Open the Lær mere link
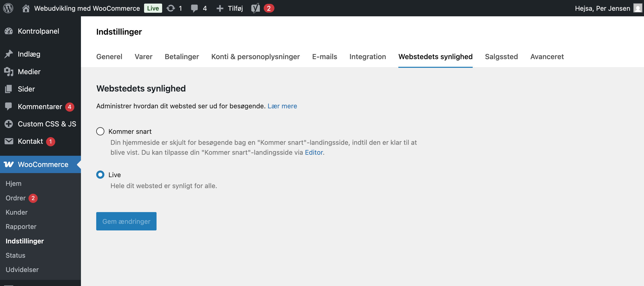Viewport: 644px width, 286px height. click(282, 106)
